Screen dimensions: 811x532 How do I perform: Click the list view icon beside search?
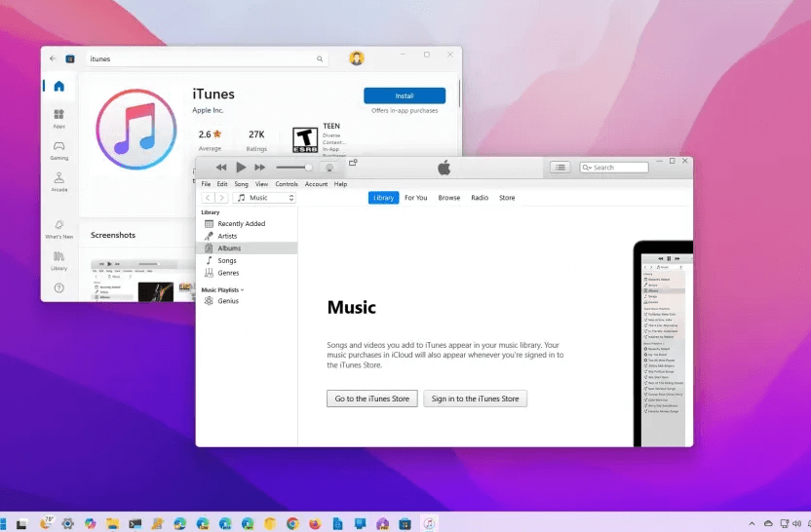560,168
